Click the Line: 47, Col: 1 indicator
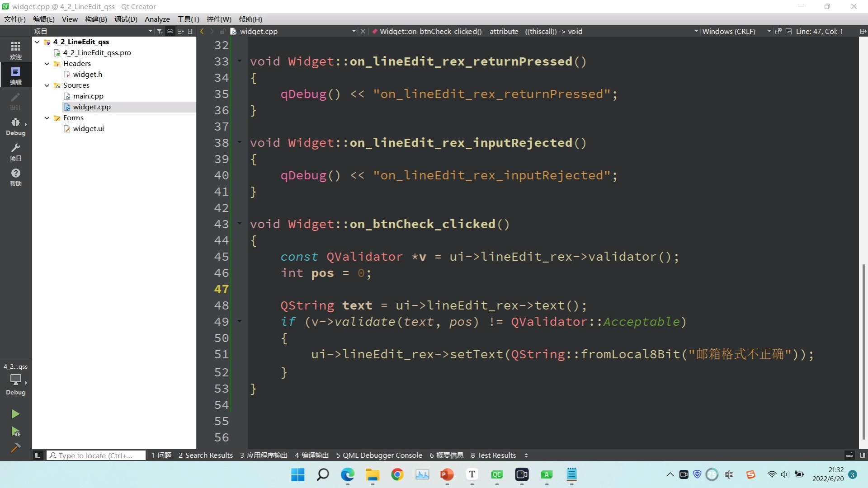Viewport: 868px width, 488px height. coord(819,31)
